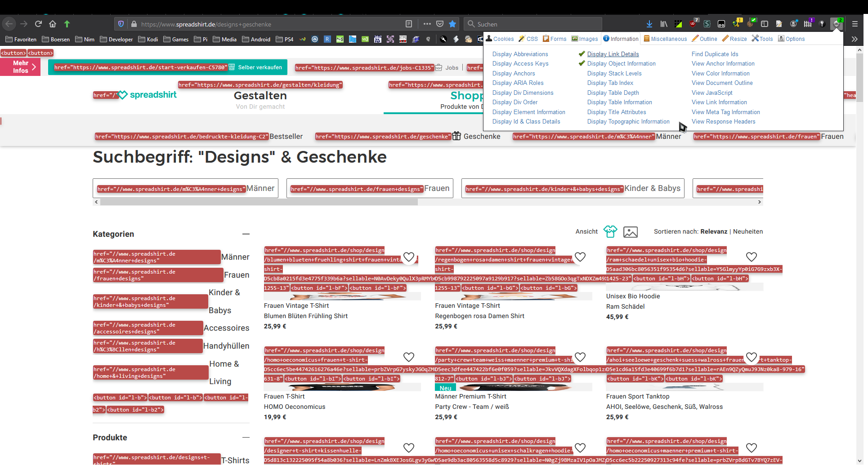Reload the page with the refresh icon
This screenshot has height=465, width=868.
38,24
